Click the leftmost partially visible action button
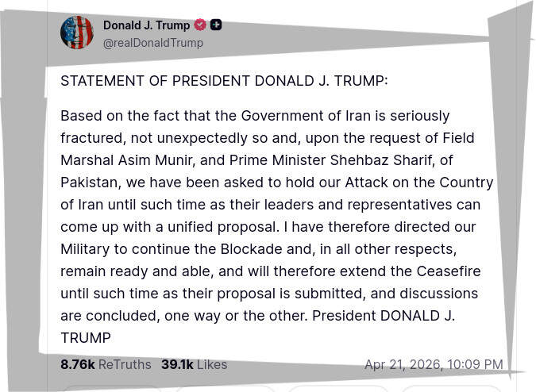 tap(111, 389)
